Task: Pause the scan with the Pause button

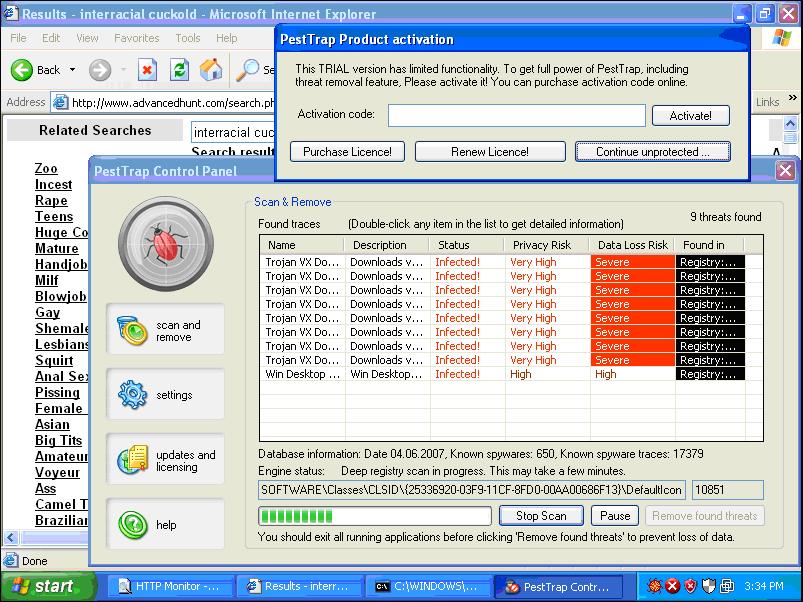Action: 615,515
